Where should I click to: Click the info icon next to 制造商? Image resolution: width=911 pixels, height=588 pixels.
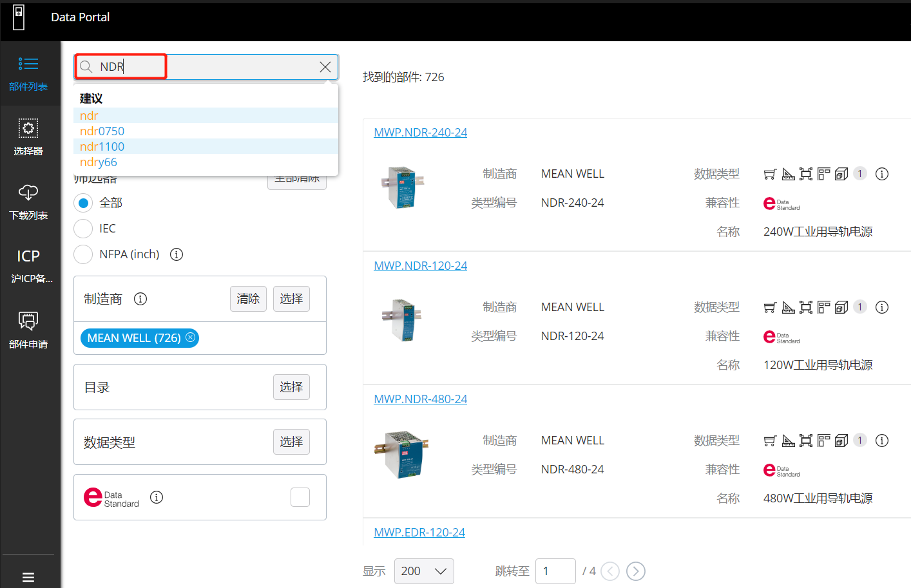click(140, 299)
